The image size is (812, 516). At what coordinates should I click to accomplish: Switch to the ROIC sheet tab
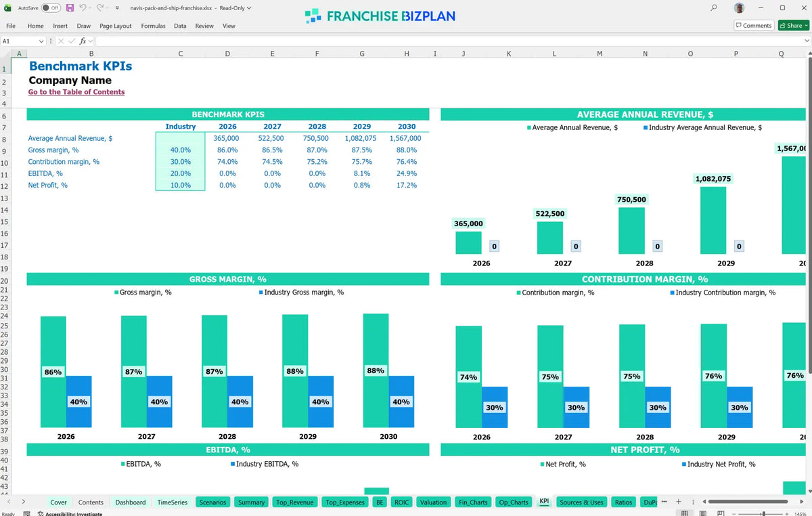coord(402,502)
